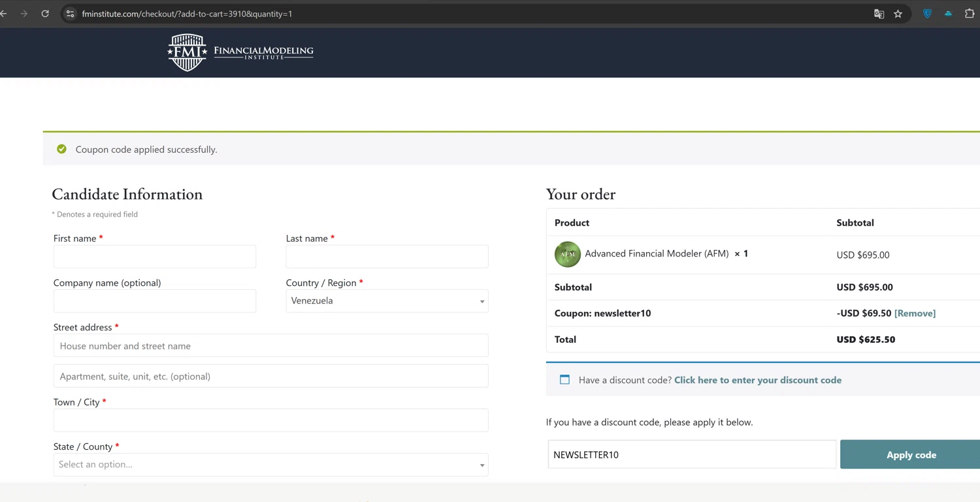Click the NEWSLETTER10 discount code field
Screen dimensions: 980x502
tap(692, 454)
